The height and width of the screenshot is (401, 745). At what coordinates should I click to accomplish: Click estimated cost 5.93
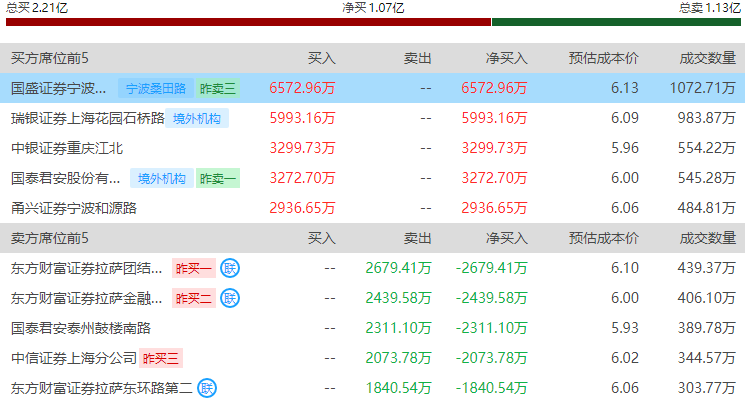click(624, 328)
